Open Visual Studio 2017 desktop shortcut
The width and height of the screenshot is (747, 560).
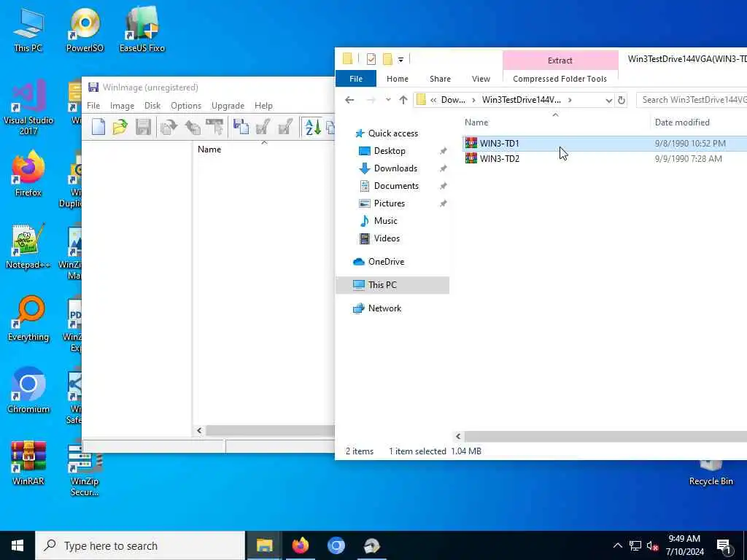pos(28,108)
